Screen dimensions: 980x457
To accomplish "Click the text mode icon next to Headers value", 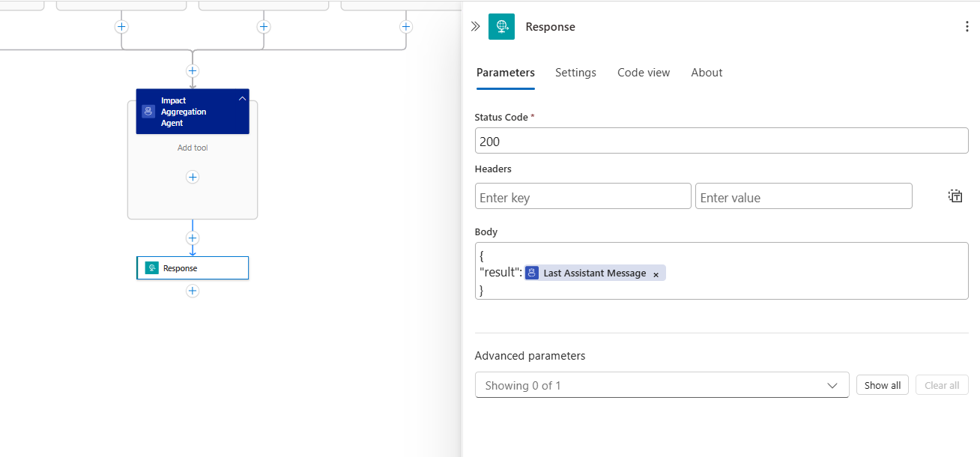I will 955,196.
